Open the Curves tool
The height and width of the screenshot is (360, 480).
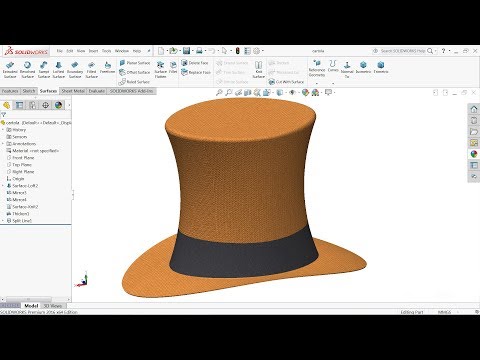coord(333,66)
